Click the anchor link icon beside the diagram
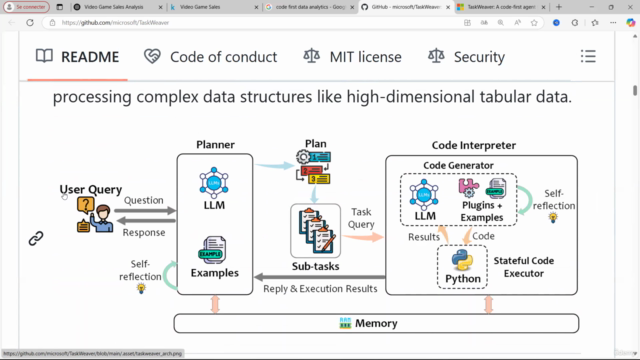The height and width of the screenshot is (360, 640). [36, 238]
